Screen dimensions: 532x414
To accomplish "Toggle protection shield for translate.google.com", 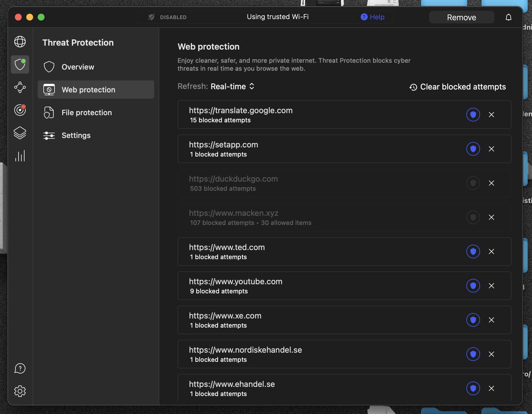I will click(473, 115).
